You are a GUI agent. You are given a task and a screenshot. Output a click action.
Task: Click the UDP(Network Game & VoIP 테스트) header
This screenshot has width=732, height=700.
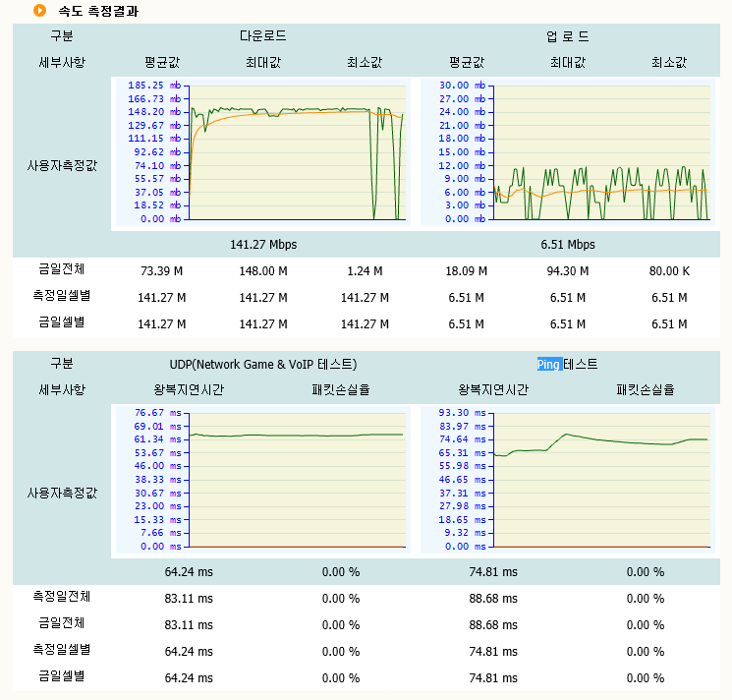tap(262, 364)
